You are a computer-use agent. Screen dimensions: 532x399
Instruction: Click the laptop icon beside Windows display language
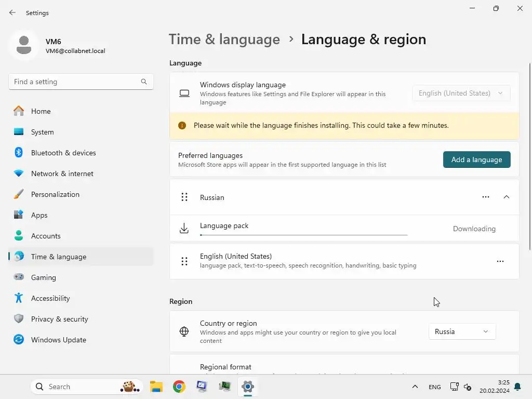tap(184, 94)
